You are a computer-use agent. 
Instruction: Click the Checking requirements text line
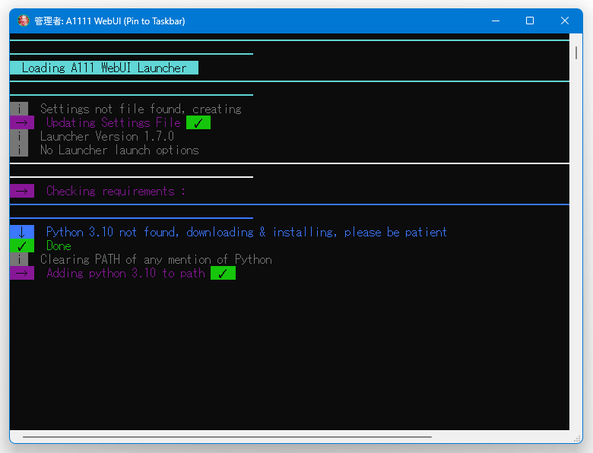(116, 191)
